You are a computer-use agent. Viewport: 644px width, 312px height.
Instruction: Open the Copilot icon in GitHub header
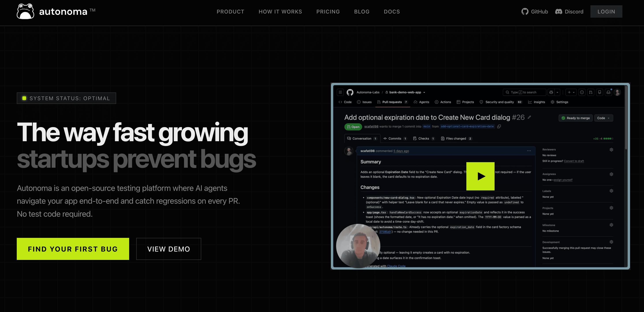tap(551, 92)
